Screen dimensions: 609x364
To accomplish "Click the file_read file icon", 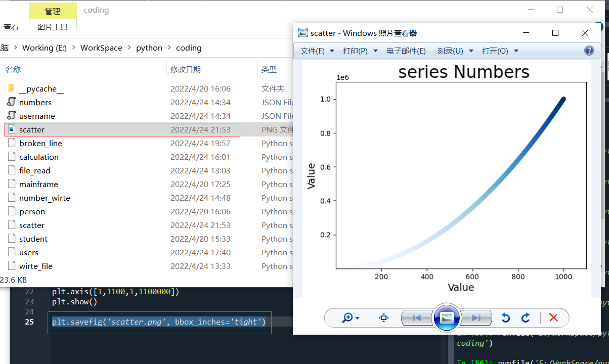I will click(x=11, y=170).
